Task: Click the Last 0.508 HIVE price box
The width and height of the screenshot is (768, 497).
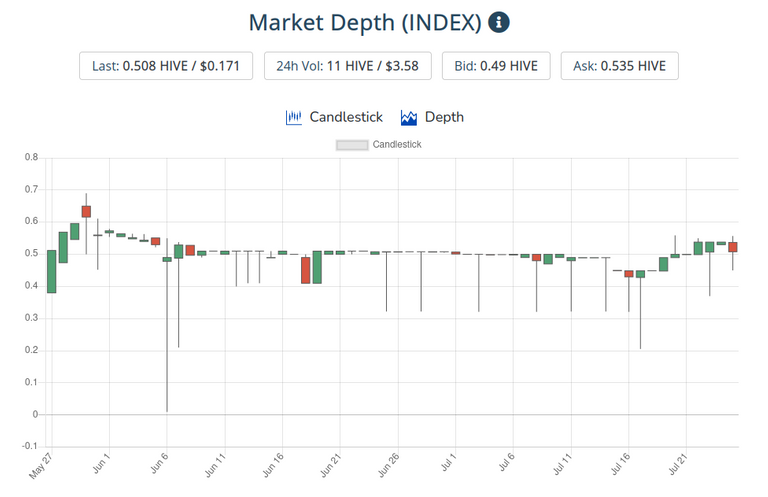Action: [166, 66]
